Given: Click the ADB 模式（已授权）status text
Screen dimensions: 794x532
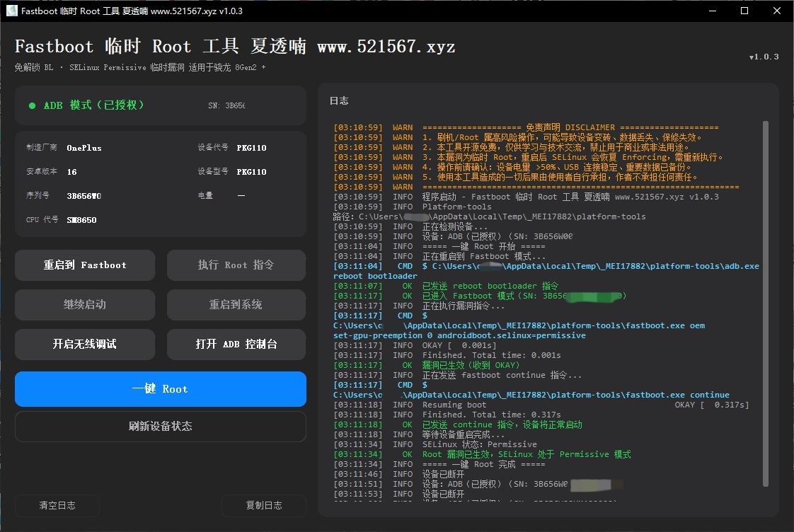Looking at the screenshot, I should point(93,105).
